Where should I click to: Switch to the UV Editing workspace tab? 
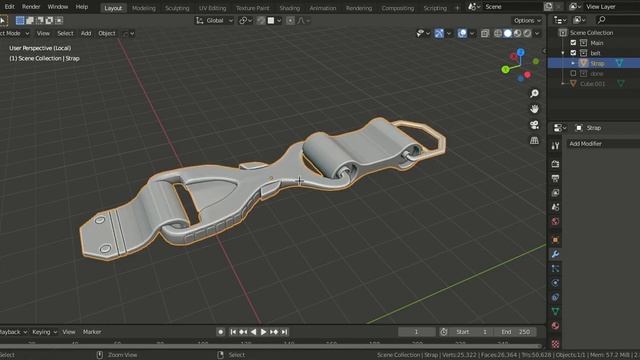(212, 8)
